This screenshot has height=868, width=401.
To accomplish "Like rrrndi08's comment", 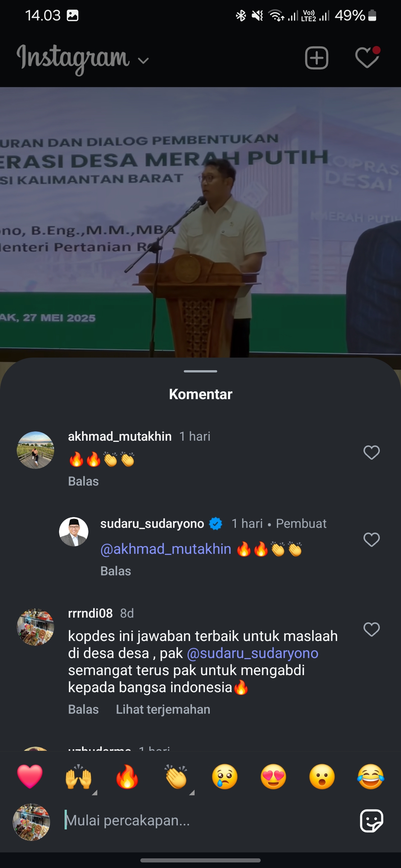I will (371, 629).
